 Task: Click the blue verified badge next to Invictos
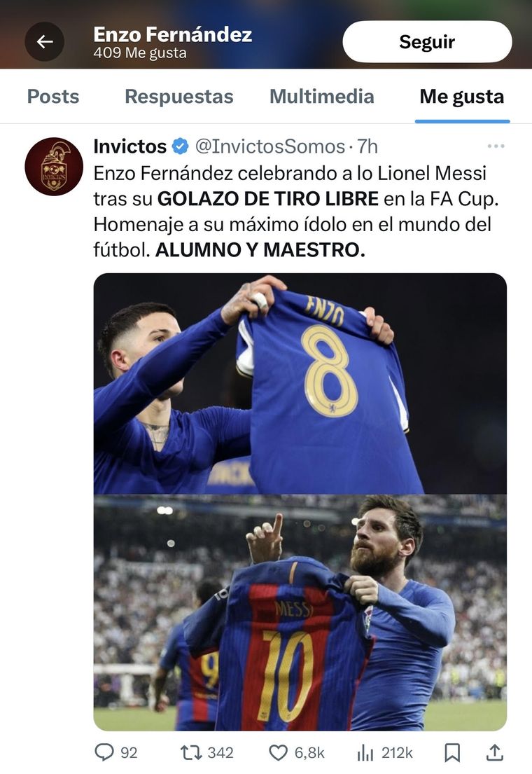click(180, 146)
